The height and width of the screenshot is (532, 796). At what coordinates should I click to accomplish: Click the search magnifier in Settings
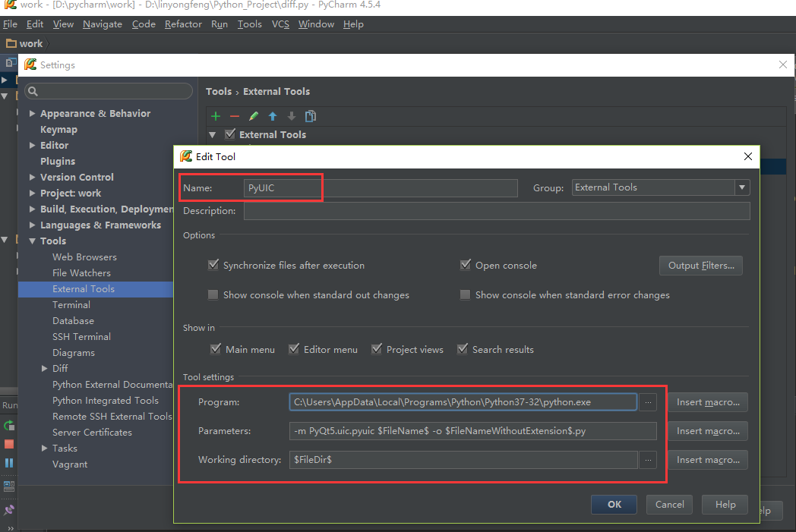(33, 91)
